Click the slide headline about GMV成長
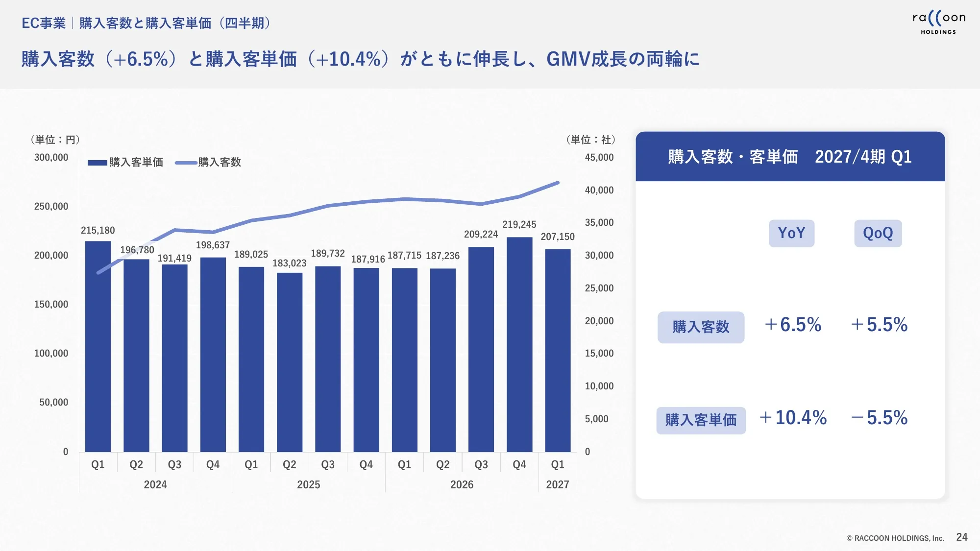 (361, 59)
